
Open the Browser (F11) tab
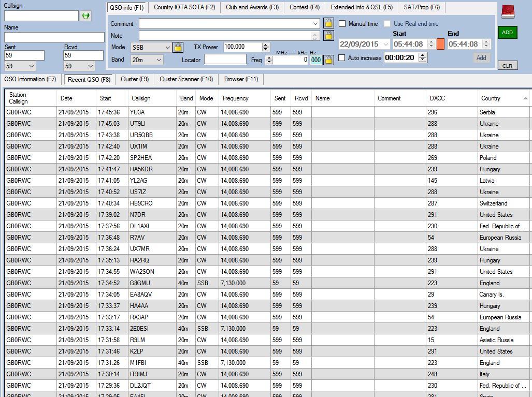241,79
